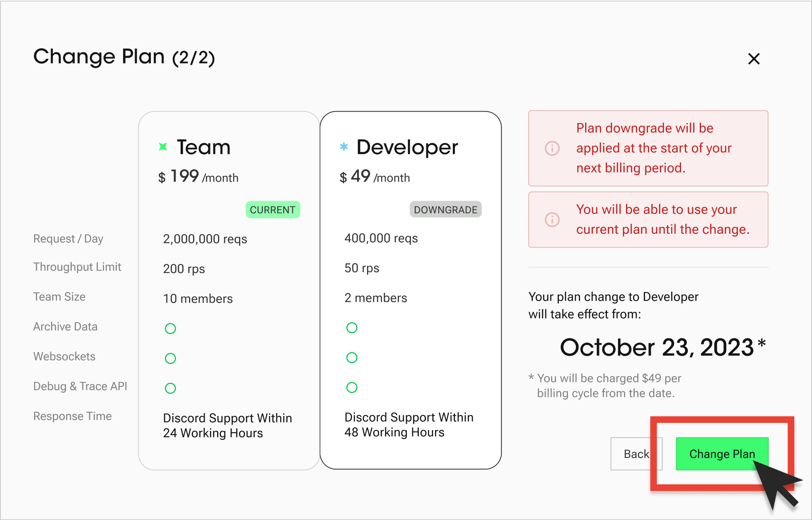Click Developer plan Websockets circle indicator

click(352, 357)
